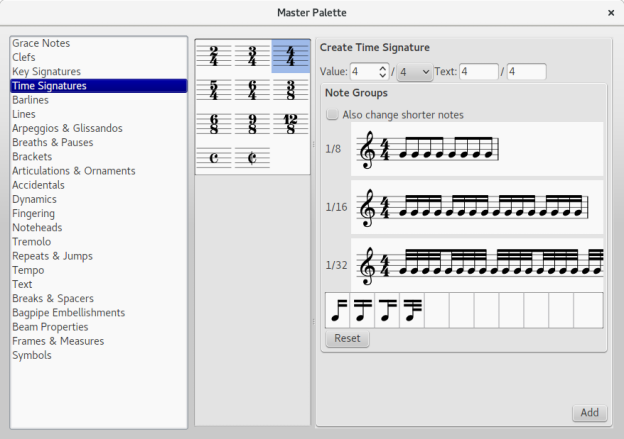624x439 pixels.
Task: Click the numerator value spinner arrows
Action: 382,72
